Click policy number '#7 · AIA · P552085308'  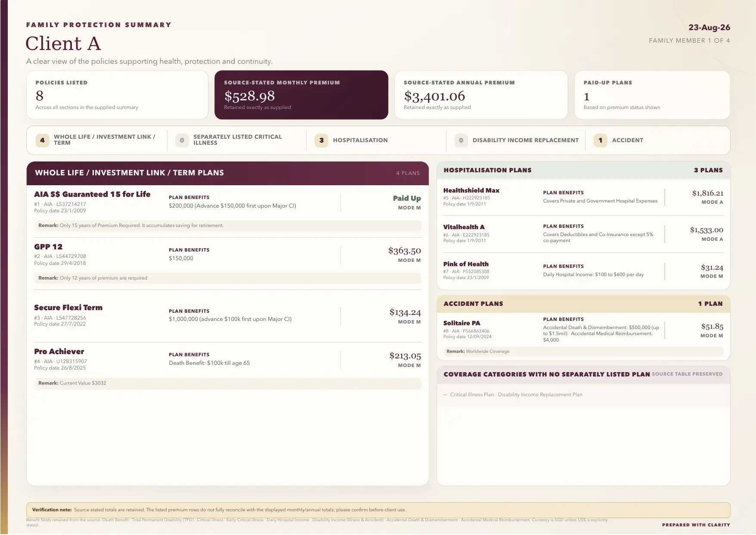[466, 272]
